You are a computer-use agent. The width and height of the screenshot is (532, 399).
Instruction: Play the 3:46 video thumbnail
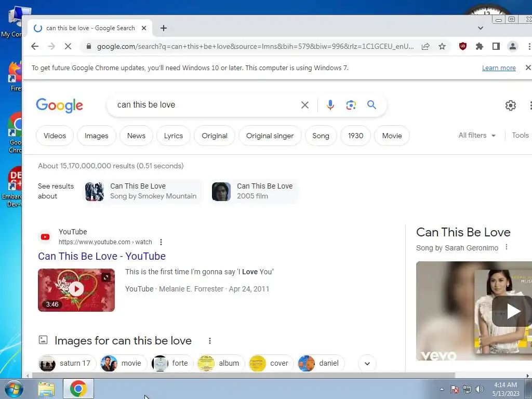76,290
